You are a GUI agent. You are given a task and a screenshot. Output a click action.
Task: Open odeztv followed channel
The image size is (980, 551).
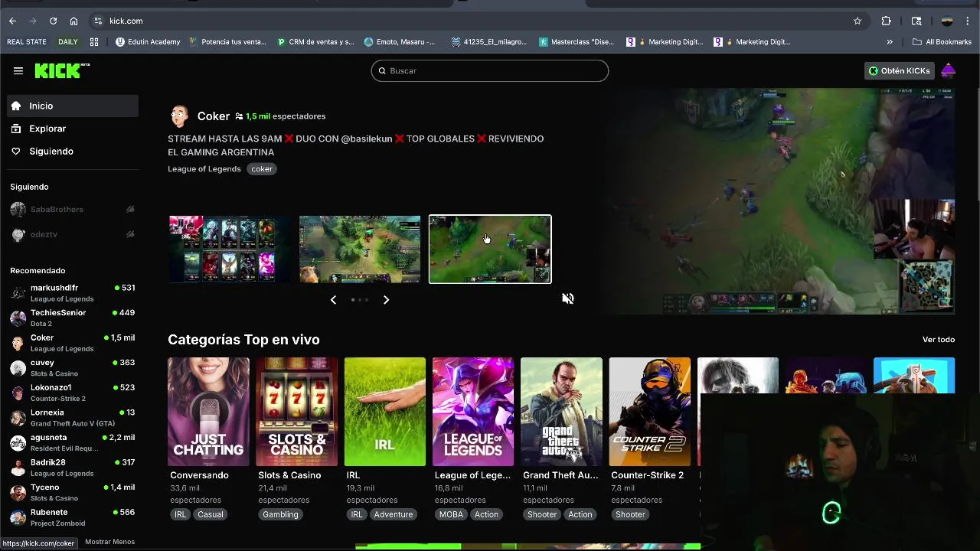(x=73, y=234)
